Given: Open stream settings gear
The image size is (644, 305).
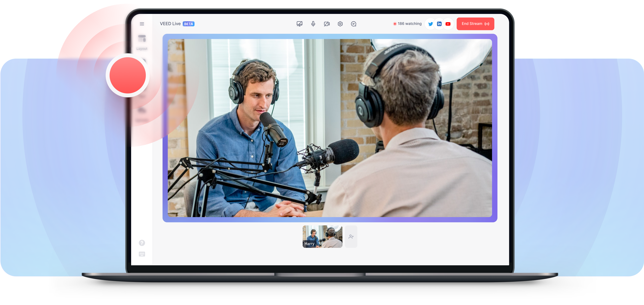Looking at the screenshot, I should coord(340,24).
